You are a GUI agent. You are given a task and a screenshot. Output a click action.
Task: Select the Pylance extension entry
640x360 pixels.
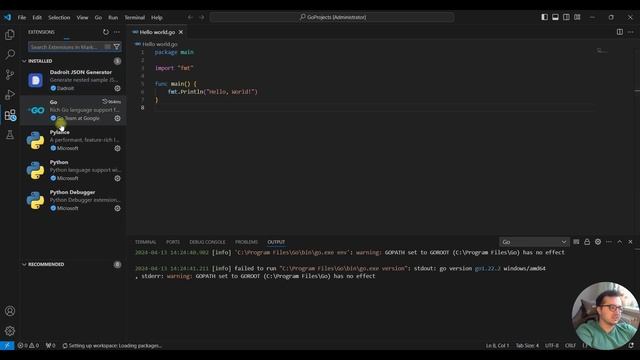click(x=73, y=140)
